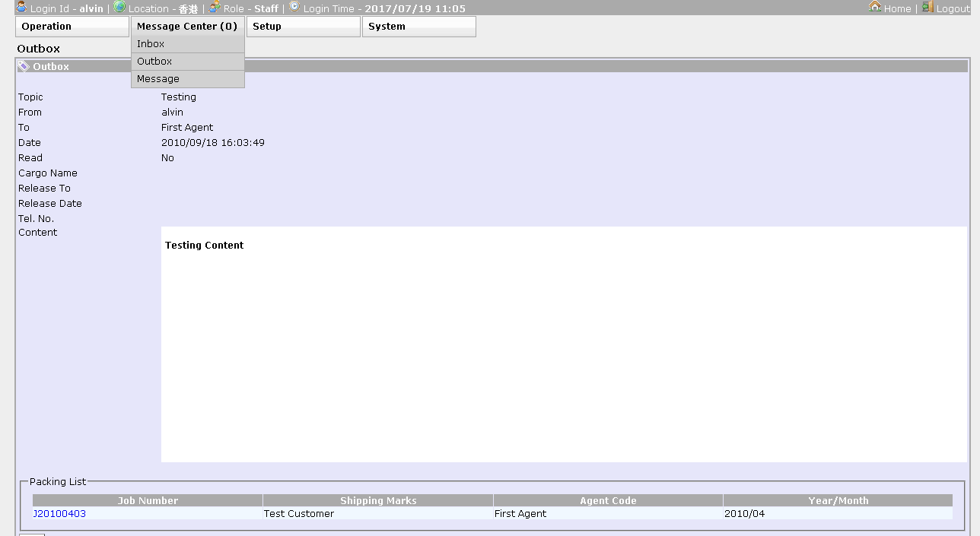Screen dimensions: 980x536
Task: Click inside the Testing Content message area
Action: pos(563,344)
